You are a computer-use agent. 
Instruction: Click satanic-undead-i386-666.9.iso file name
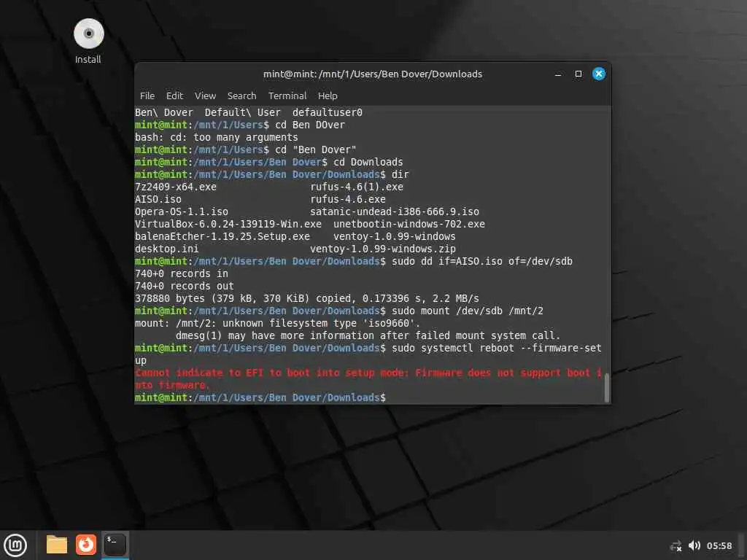click(x=395, y=211)
